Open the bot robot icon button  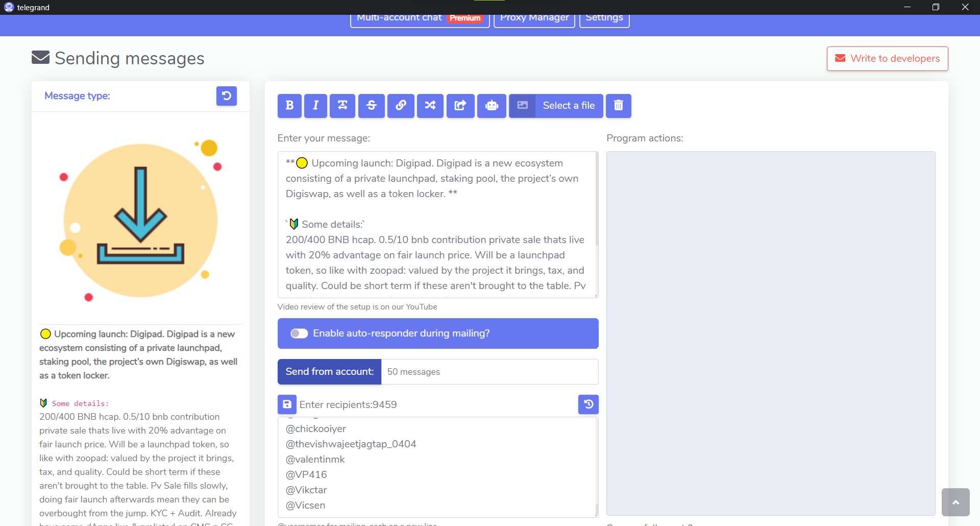(x=492, y=106)
